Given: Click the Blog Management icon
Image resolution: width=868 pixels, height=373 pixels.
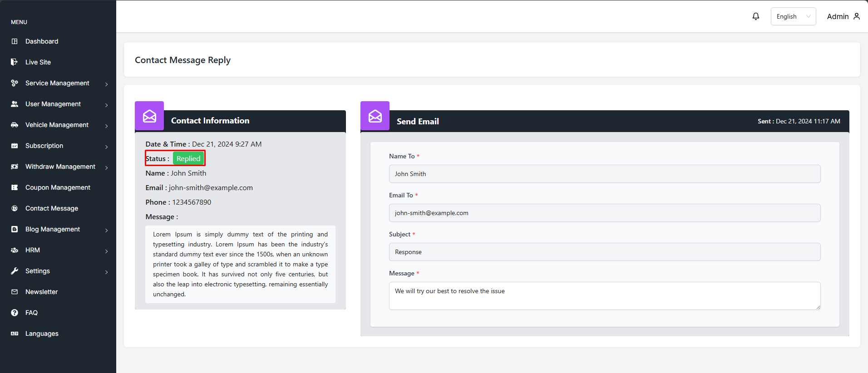Looking at the screenshot, I should tap(15, 229).
